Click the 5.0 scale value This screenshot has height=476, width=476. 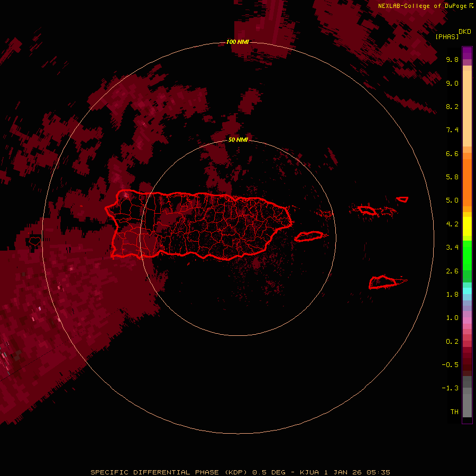tap(452, 200)
